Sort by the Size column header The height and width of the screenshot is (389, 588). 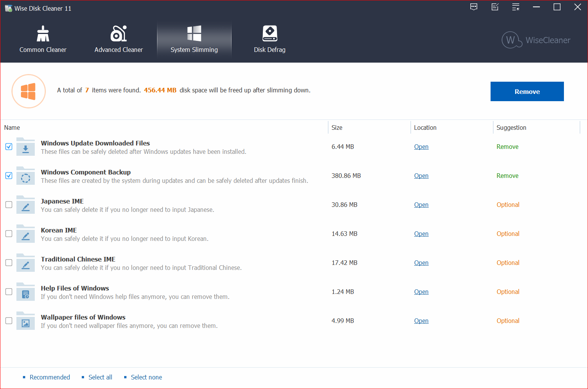(x=337, y=128)
